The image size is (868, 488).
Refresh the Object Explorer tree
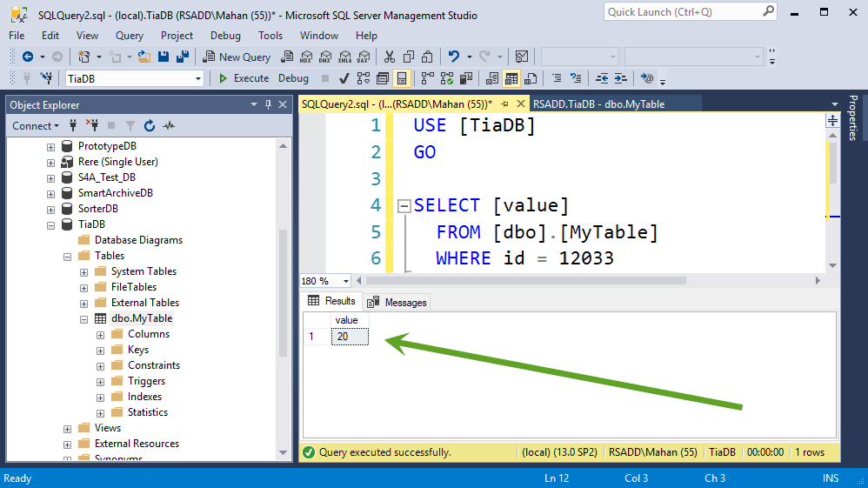coord(150,126)
